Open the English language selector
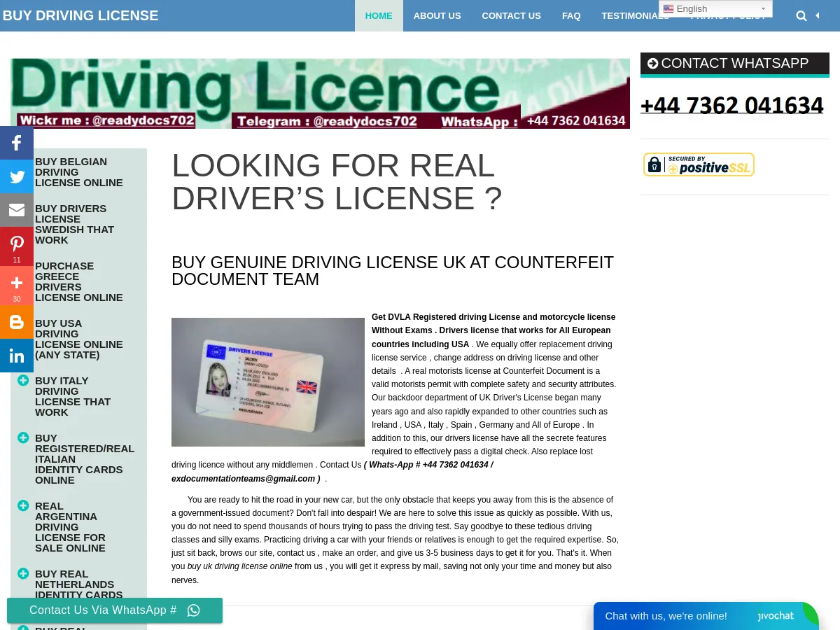 pyautogui.click(x=715, y=8)
